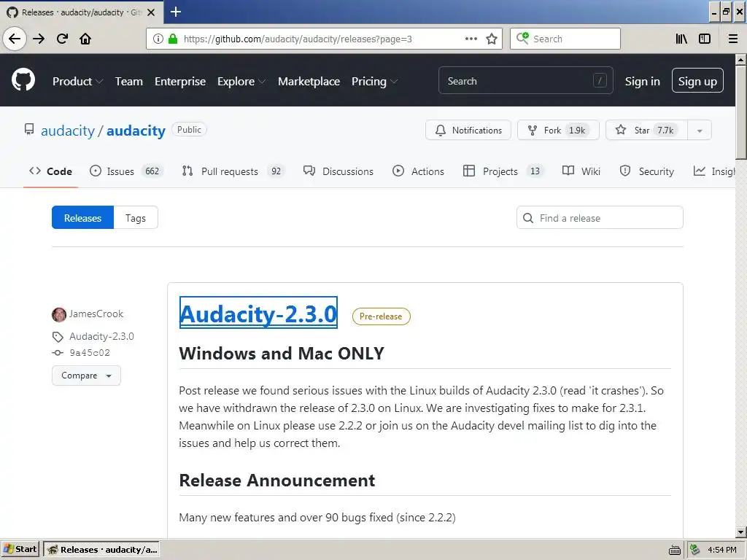
Task: Click the Notifications button
Action: [x=468, y=130]
